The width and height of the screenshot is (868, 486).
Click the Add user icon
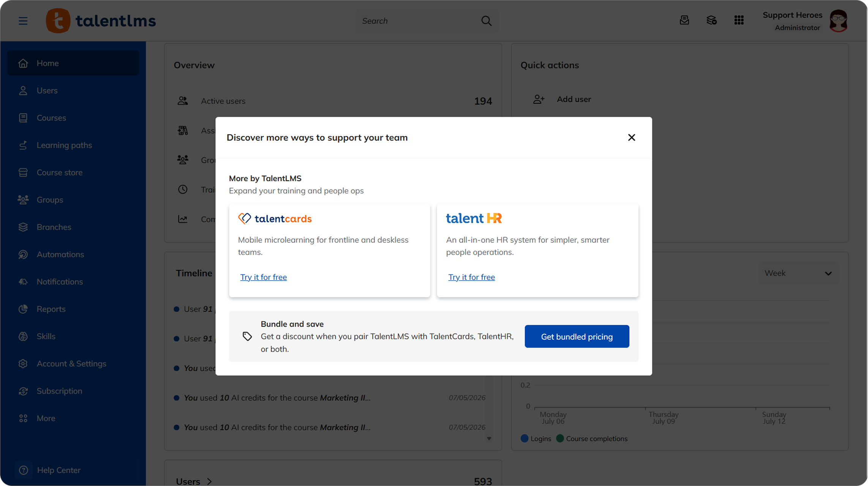(539, 99)
